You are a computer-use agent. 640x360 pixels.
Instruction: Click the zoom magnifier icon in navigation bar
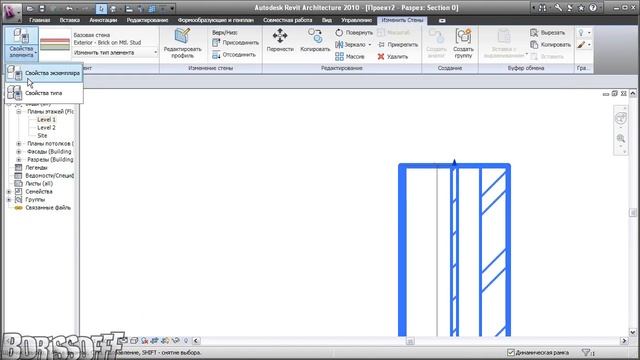tap(620, 139)
